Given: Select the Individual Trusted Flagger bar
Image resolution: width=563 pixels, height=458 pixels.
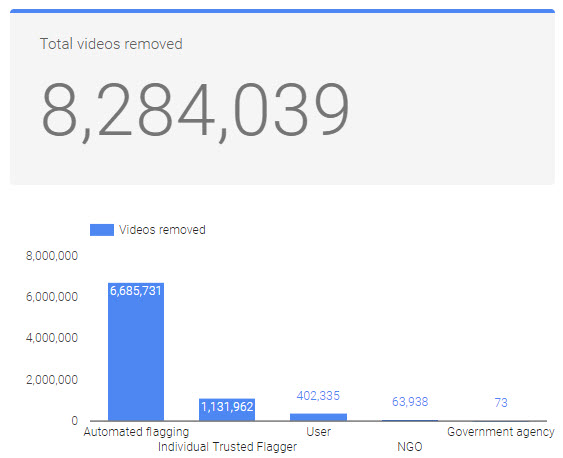Looking at the screenshot, I should [x=227, y=410].
